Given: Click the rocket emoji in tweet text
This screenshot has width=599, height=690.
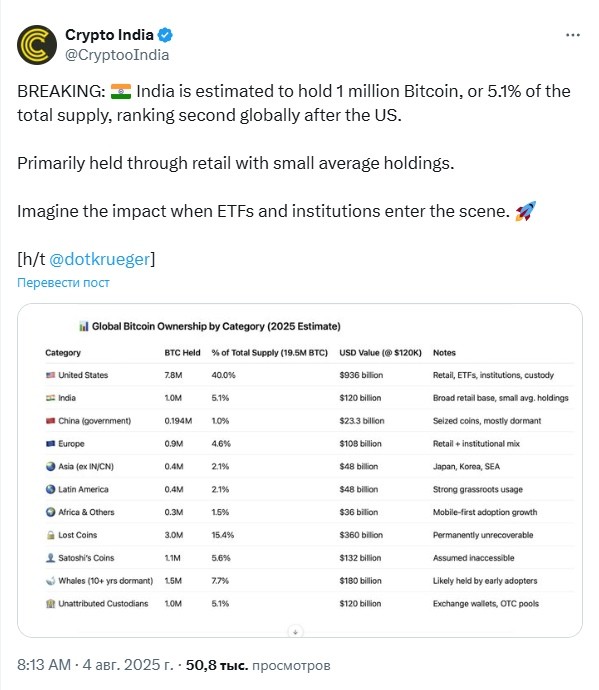Looking at the screenshot, I should point(526,211).
